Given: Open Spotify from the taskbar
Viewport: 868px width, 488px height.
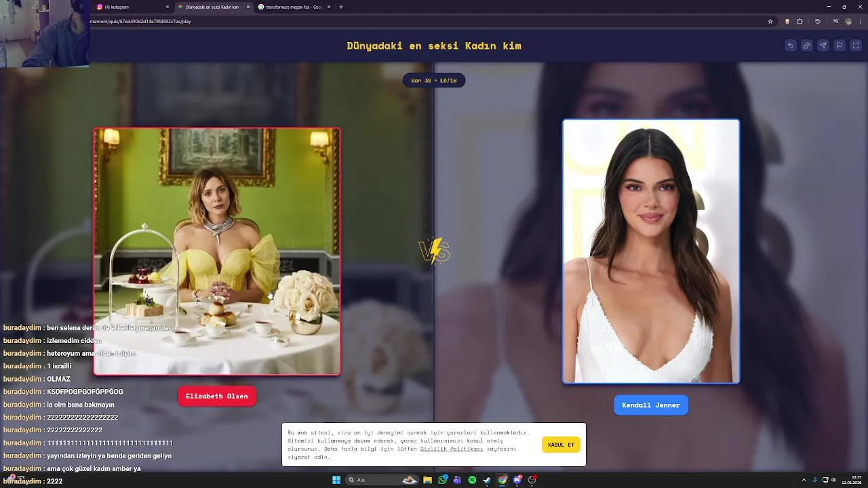Looking at the screenshot, I should coord(473,480).
